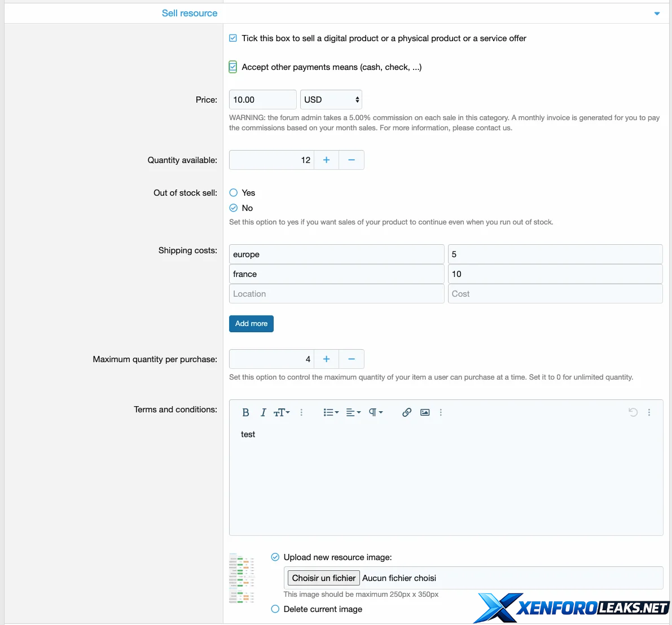The width and height of the screenshot is (672, 625).
Task: Choose Delete current image option
Action: point(275,609)
